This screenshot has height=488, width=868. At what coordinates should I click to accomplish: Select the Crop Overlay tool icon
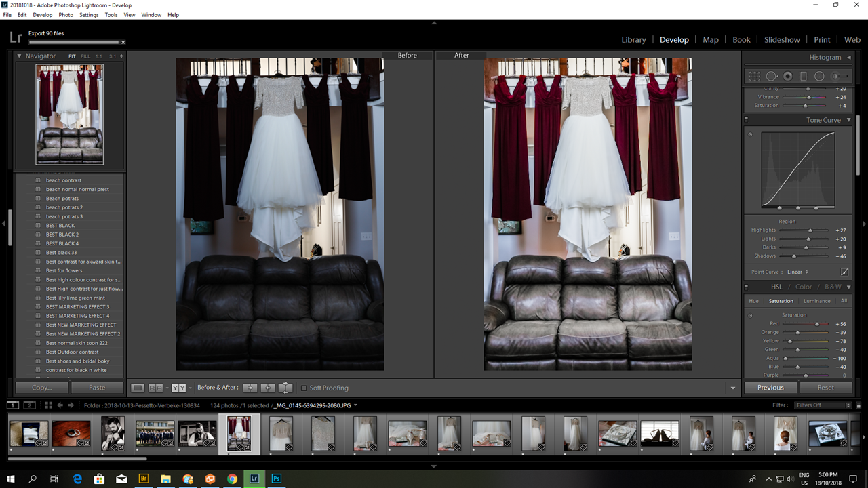[755, 77]
